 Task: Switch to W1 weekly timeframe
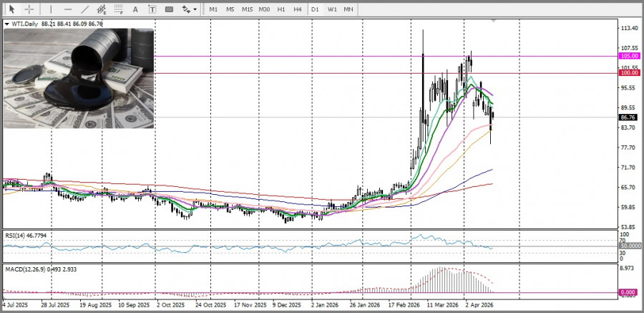(332, 9)
